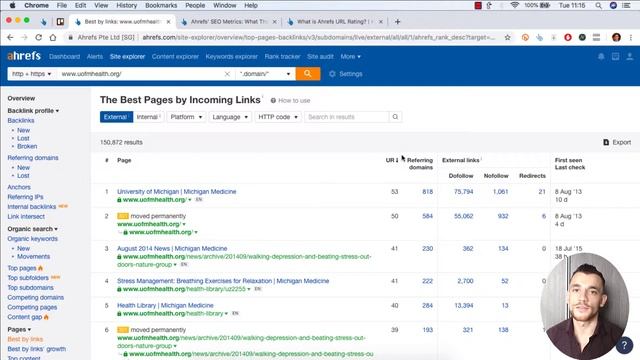Open Content gap in sidebar
Image resolution: width=640 pixels, height=360 pixels.
(x=24, y=317)
